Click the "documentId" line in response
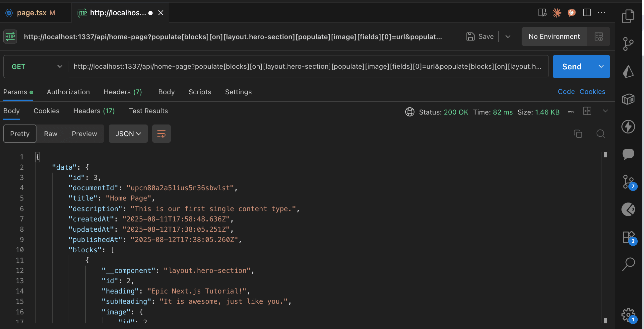The image size is (644, 329). tap(153, 188)
